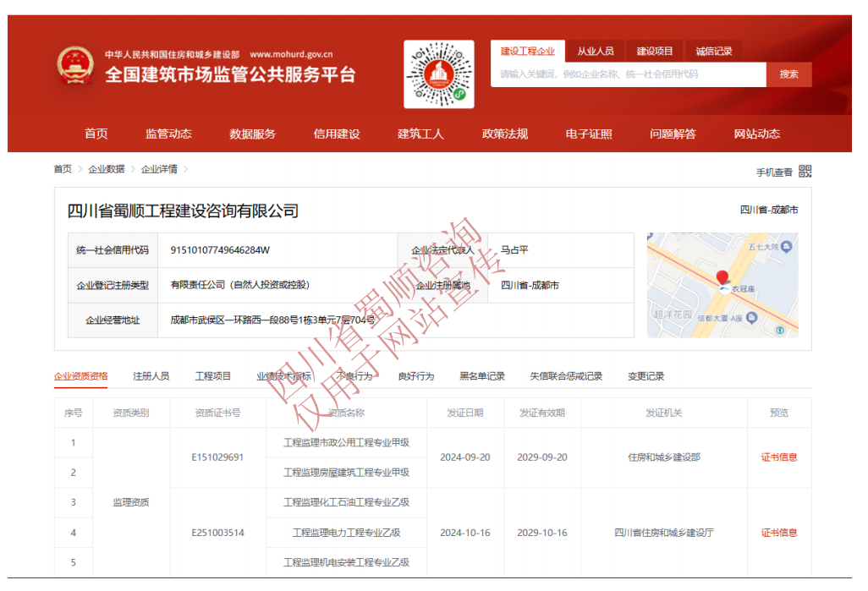Open the 网站动态 navigation item
The width and height of the screenshot is (868, 591).
coord(756,134)
